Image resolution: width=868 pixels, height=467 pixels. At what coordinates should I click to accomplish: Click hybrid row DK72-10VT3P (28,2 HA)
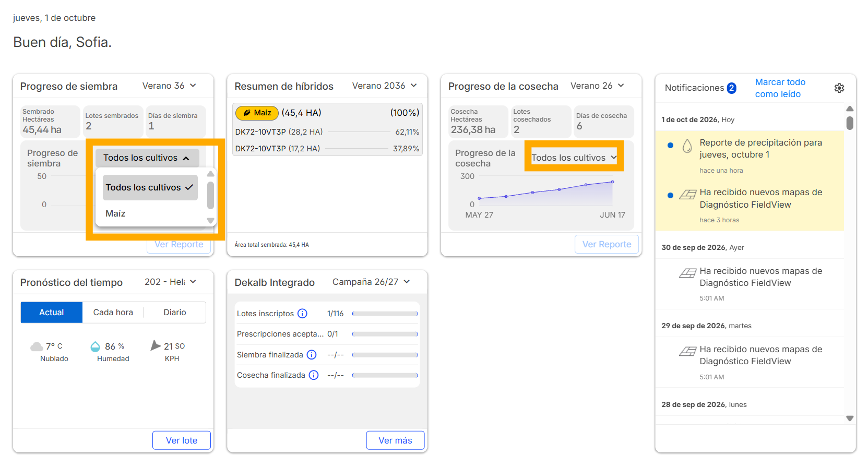click(327, 132)
